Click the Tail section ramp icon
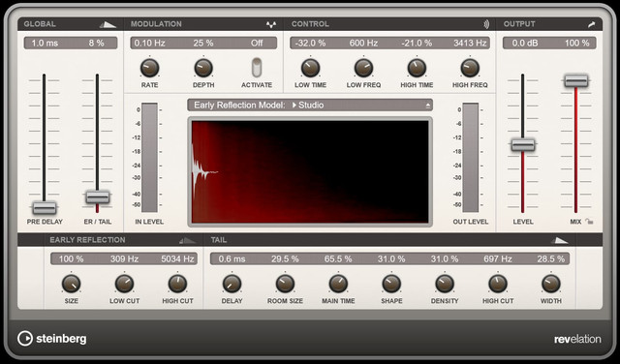 [560, 240]
